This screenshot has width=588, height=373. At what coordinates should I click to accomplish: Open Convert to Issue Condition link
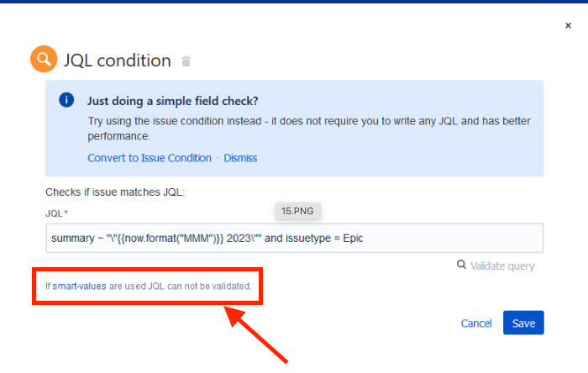150,158
